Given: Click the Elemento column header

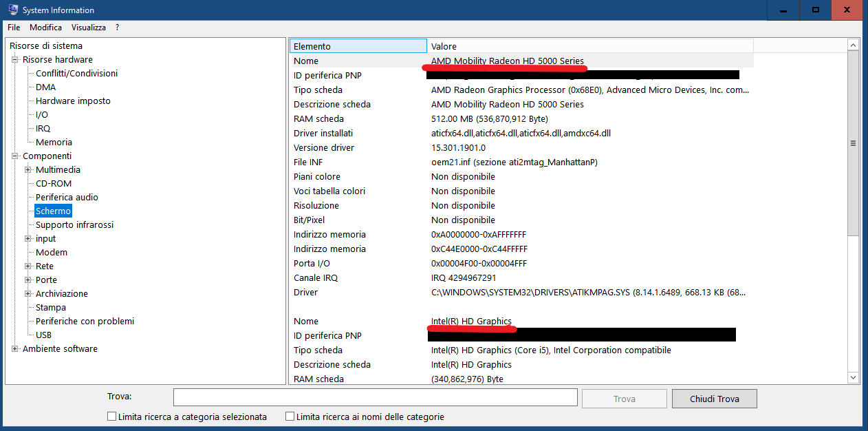Looking at the screenshot, I should (358, 46).
